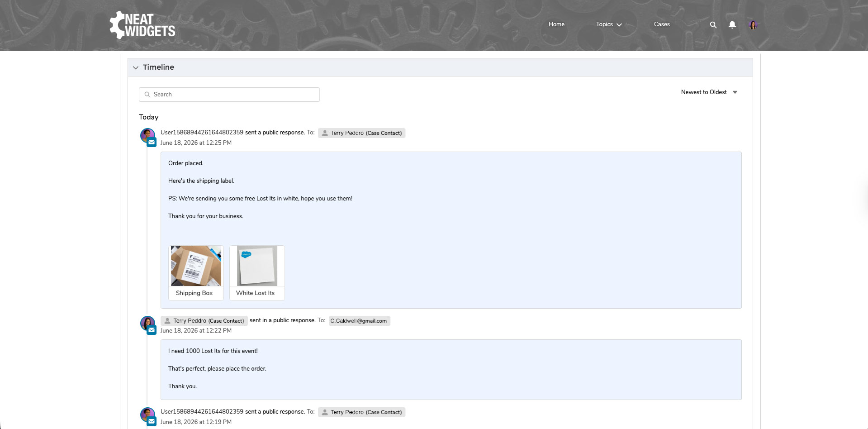Collapse the Timeline section chevron
This screenshot has width=868, height=429.
136,67
